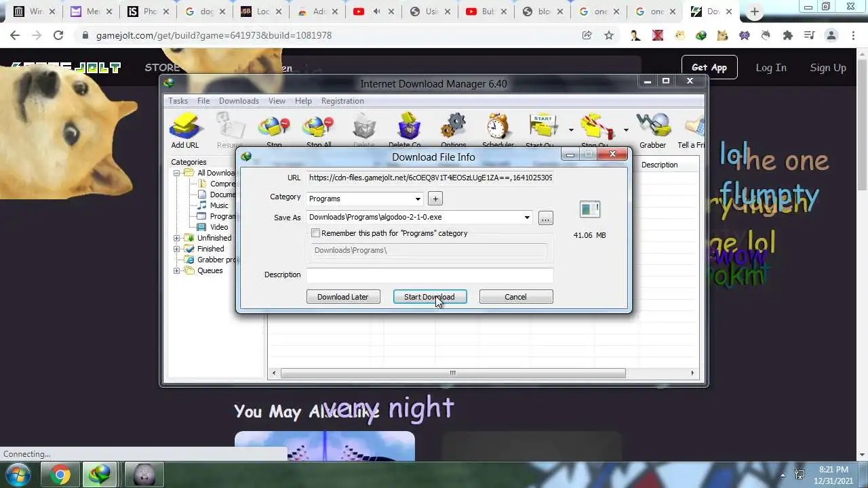The width and height of the screenshot is (868, 488).
Task: Open a new Chrome tab
Action: tap(754, 12)
